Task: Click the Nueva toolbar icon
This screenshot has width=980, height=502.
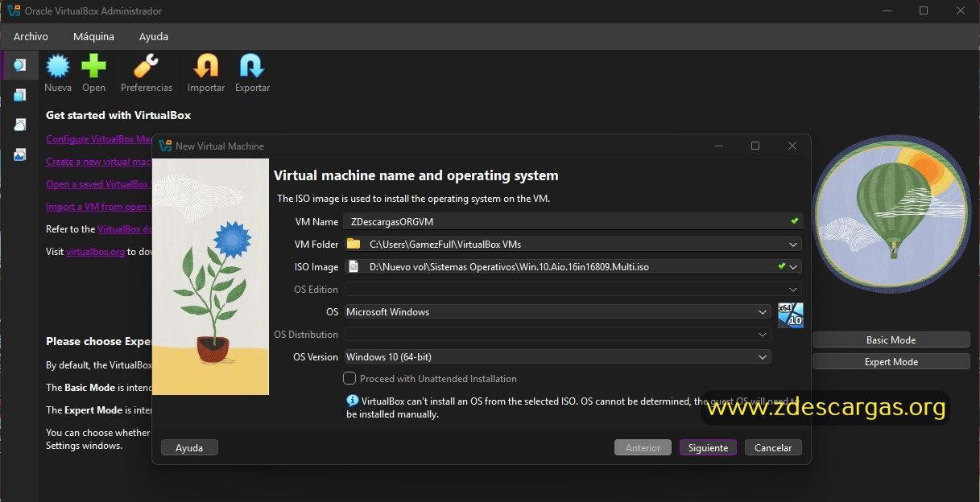Action: coord(58,67)
